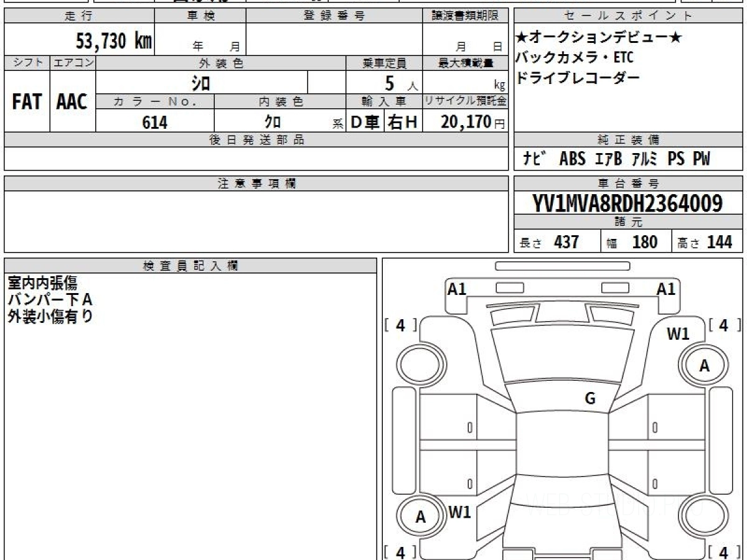The width and height of the screenshot is (747, 560).
Task: Click the カラーNo. header cell
Action: 155,102
